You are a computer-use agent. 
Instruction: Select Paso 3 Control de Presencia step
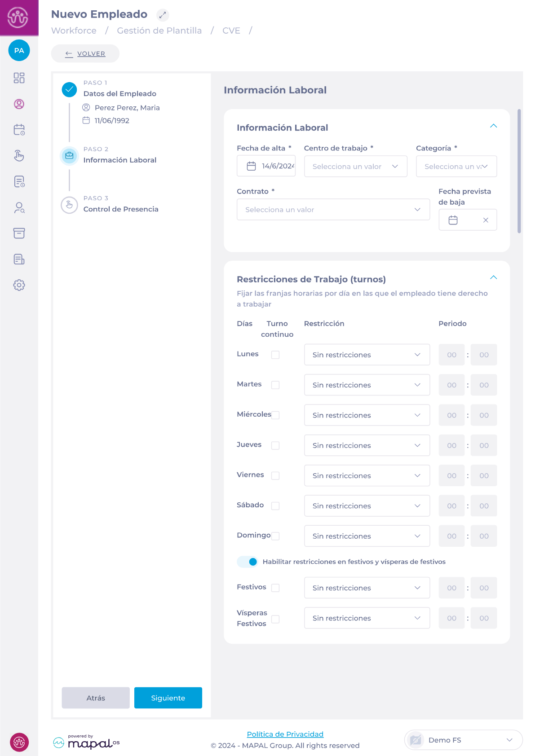click(120, 209)
